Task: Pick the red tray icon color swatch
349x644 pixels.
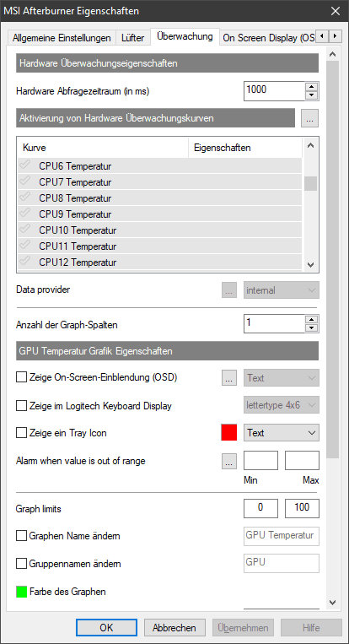Action: pos(229,433)
